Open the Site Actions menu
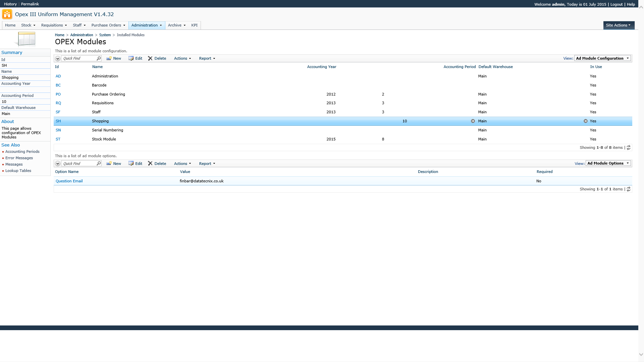The width and height of the screenshot is (644, 362). [618, 25]
